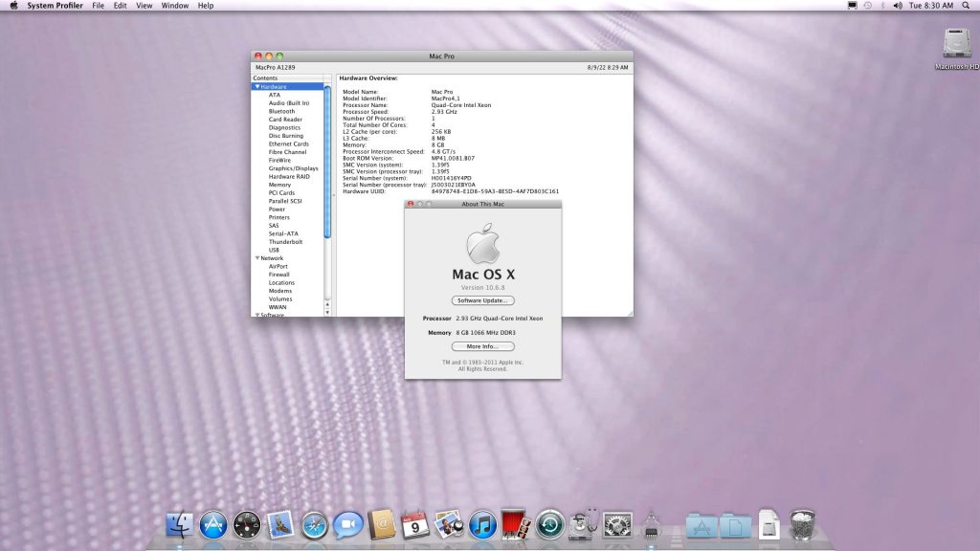Launch Photo Booth from the dock

(516, 525)
